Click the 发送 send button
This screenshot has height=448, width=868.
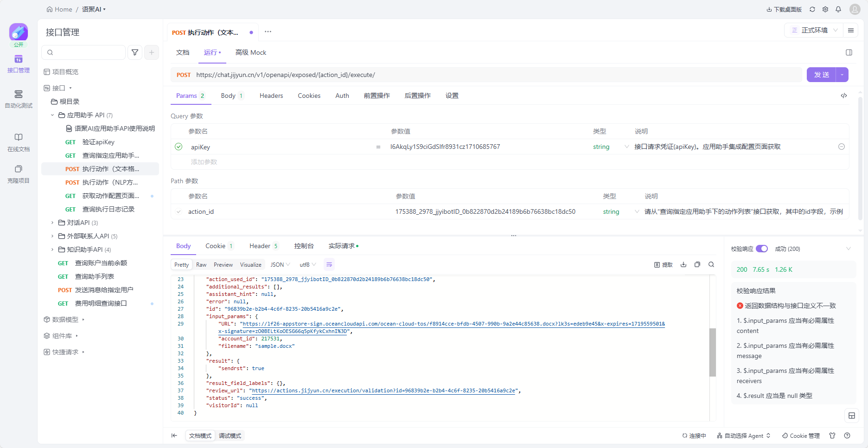click(821, 75)
